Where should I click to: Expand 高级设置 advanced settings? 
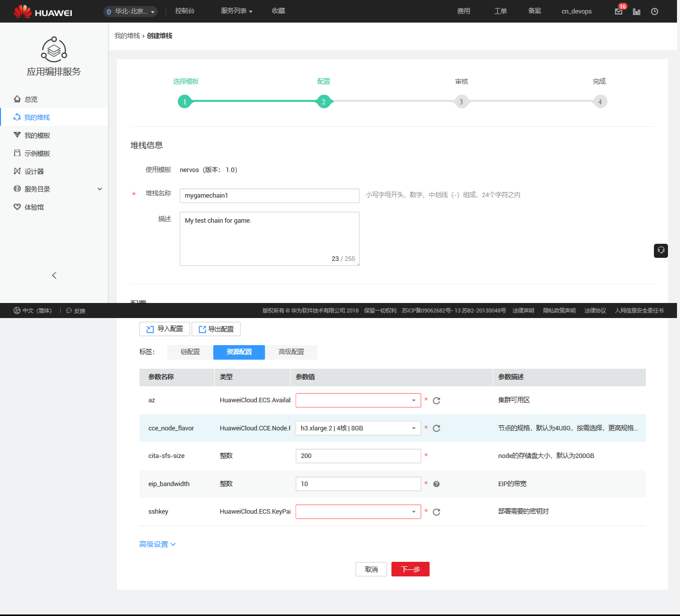[x=158, y=544]
